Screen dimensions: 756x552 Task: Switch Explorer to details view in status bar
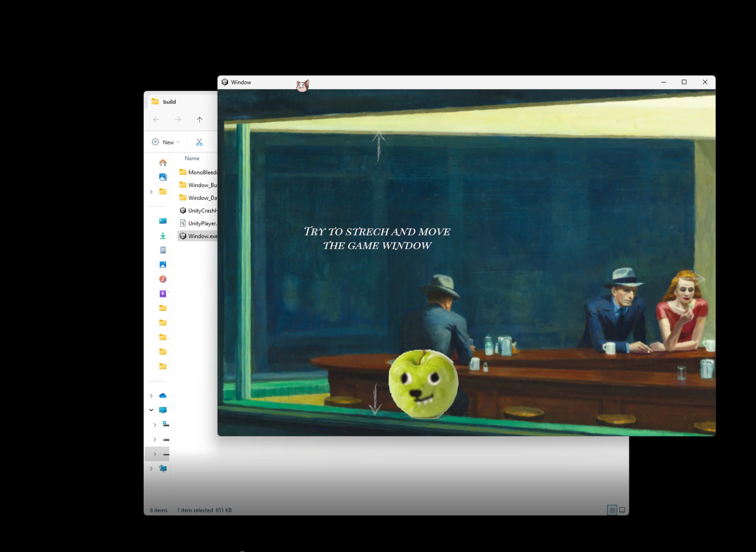click(612, 510)
